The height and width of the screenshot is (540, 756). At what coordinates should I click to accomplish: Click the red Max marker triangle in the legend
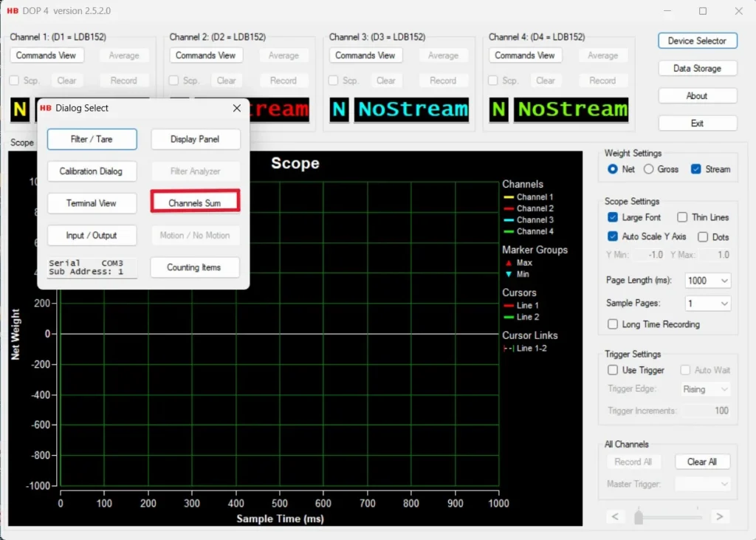[x=507, y=262]
